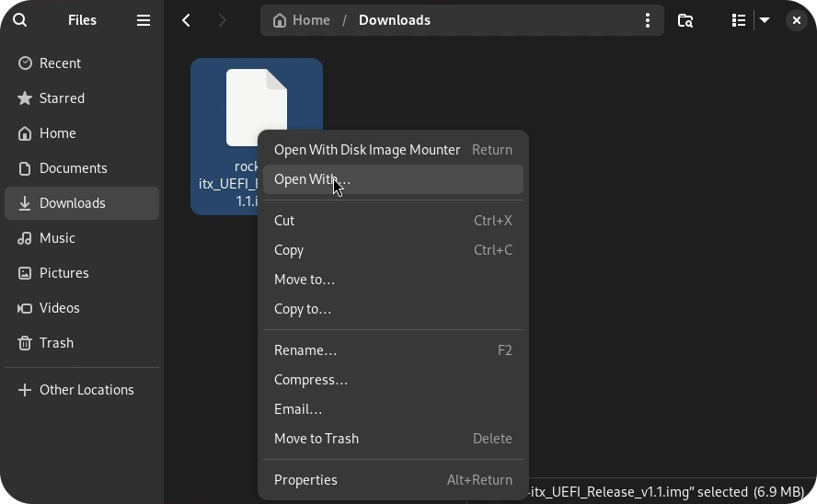The height and width of the screenshot is (504, 817).
Task: Expand the view options dropdown arrow
Action: [x=765, y=20]
